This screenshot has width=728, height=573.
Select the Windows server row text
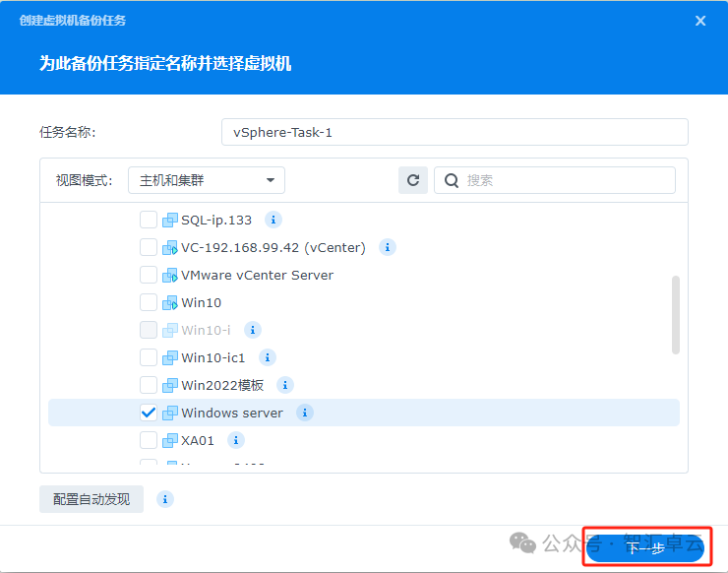click(231, 413)
